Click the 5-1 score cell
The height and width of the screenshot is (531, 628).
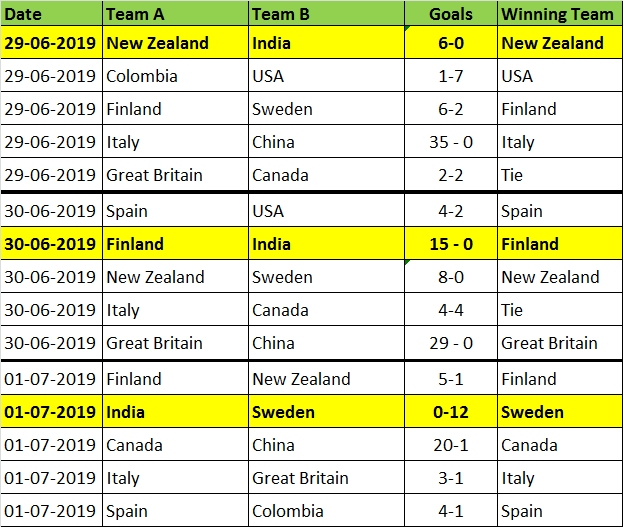(451, 379)
